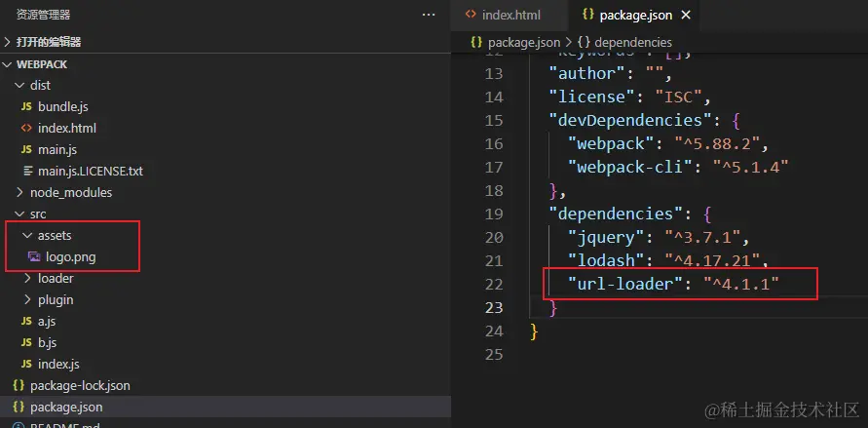Click the HTML icon on index.html tab
The height and width of the screenshot is (428, 868).
pyautogui.click(x=471, y=15)
